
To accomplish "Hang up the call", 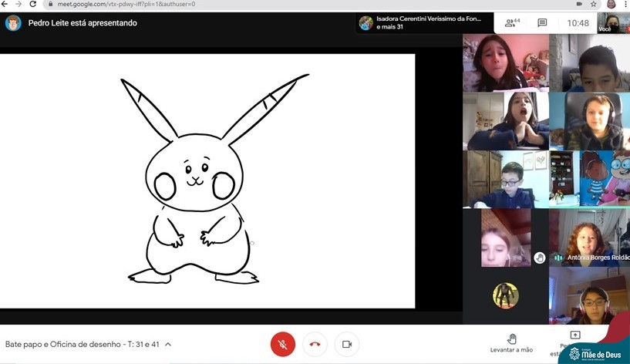I will (x=315, y=344).
